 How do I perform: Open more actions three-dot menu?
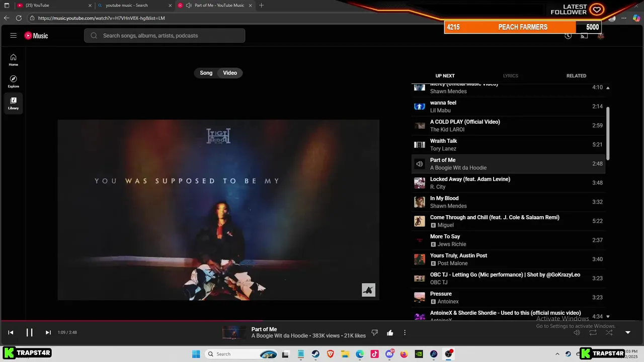(x=405, y=332)
